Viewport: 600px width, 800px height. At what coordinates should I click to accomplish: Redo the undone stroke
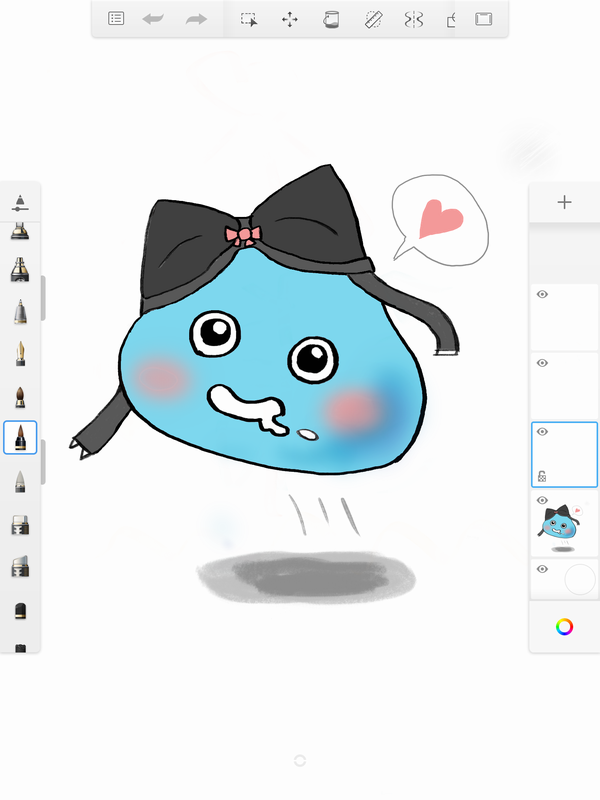pos(196,19)
